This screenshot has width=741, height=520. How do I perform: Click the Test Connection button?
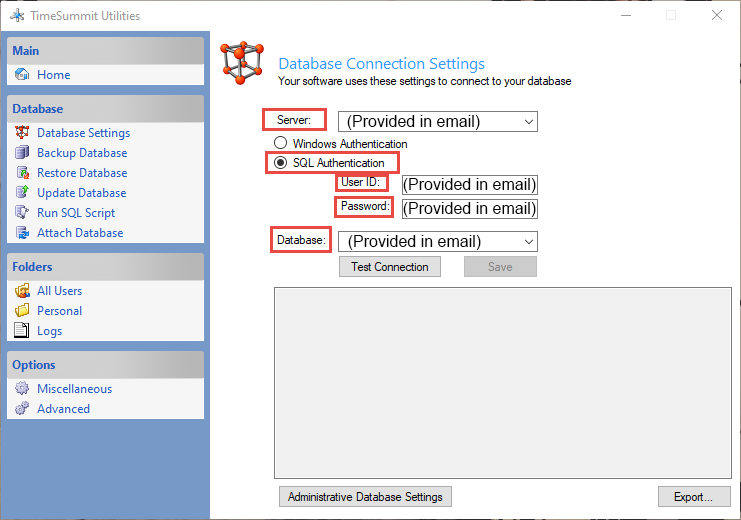[389, 267]
